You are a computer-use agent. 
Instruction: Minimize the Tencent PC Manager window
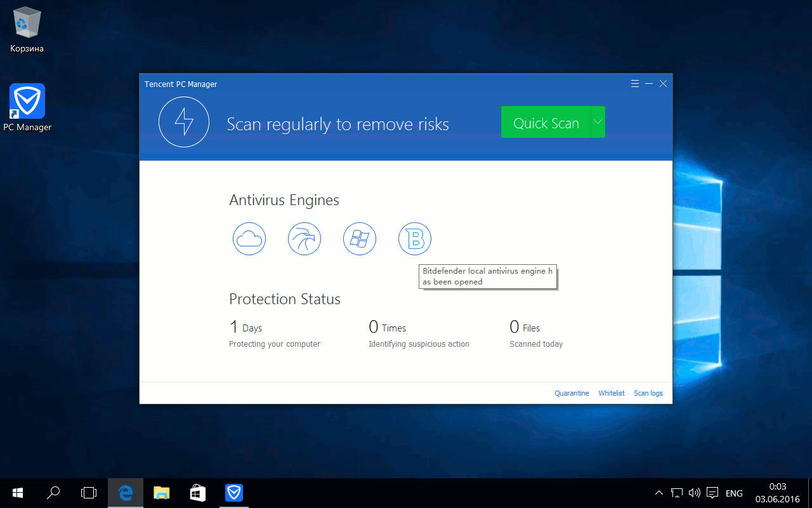(x=649, y=84)
